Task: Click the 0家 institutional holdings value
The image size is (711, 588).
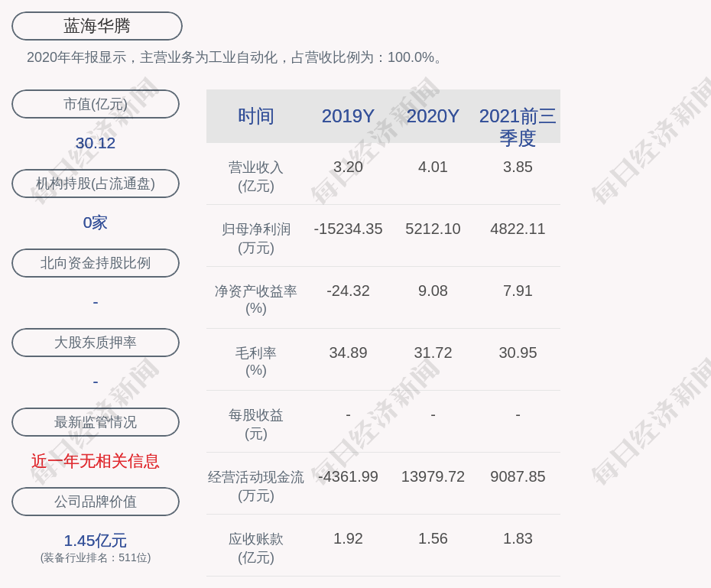Action: point(96,223)
